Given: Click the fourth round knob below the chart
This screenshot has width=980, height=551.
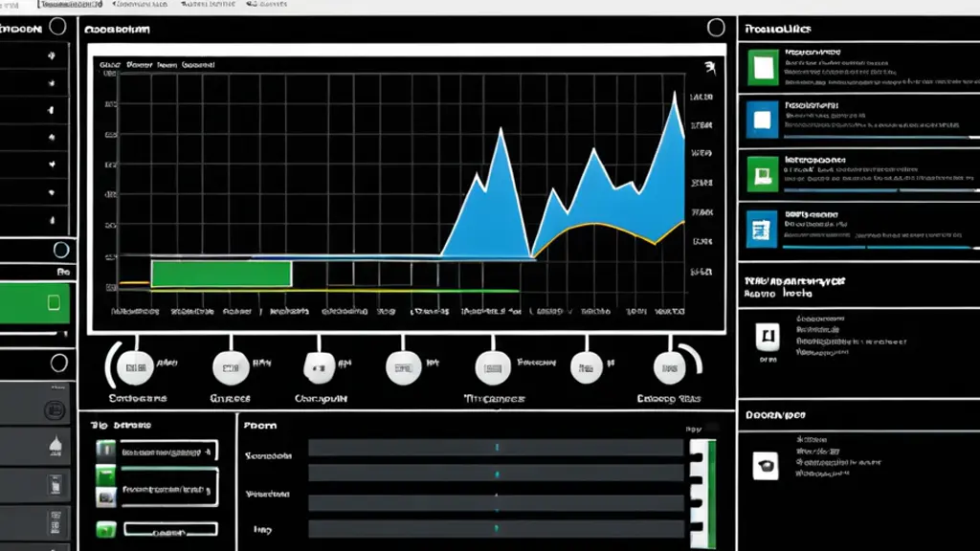Looking at the screenshot, I should point(403,367).
